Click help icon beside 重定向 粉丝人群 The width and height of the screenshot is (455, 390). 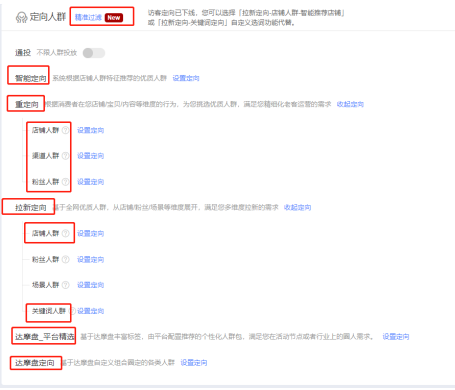pyautogui.click(x=66, y=182)
